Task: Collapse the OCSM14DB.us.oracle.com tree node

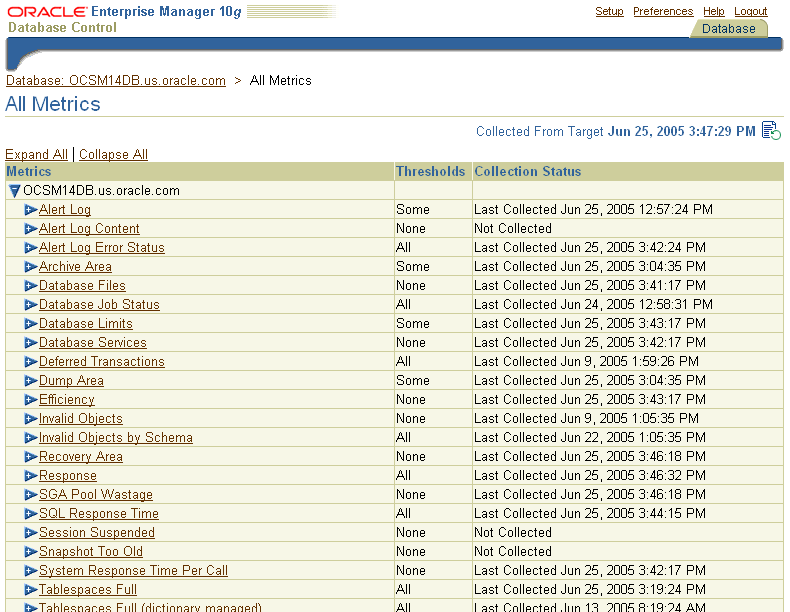Action: 15,191
